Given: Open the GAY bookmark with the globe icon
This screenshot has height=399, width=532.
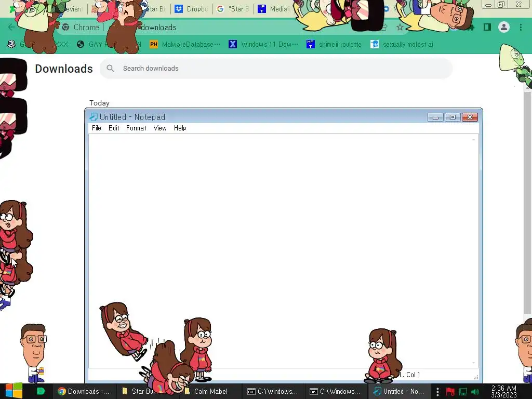Looking at the screenshot, I should click(109, 44).
